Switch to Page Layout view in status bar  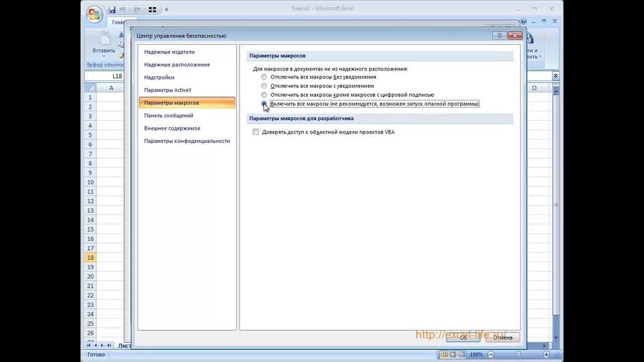[x=453, y=354]
